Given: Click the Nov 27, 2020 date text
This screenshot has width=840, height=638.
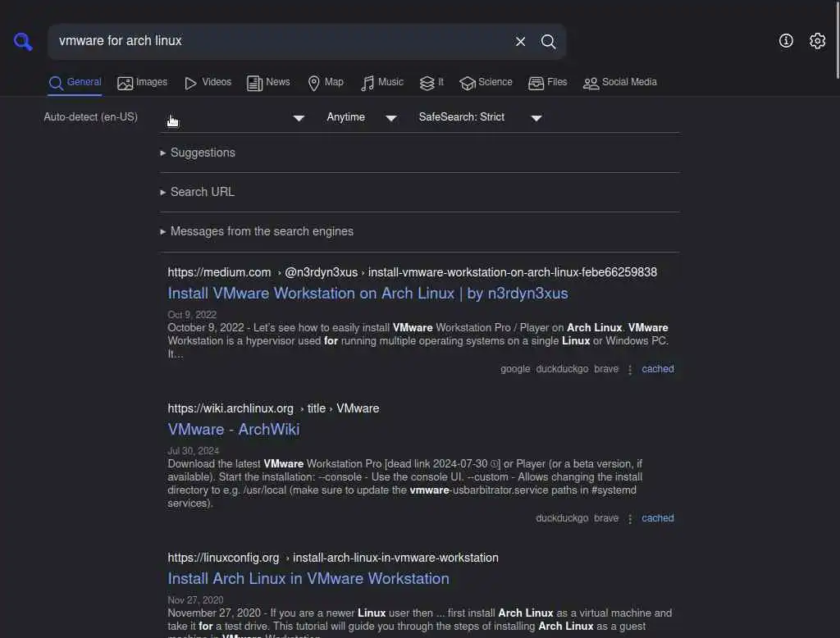Looking at the screenshot, I should tap(195, 600).
